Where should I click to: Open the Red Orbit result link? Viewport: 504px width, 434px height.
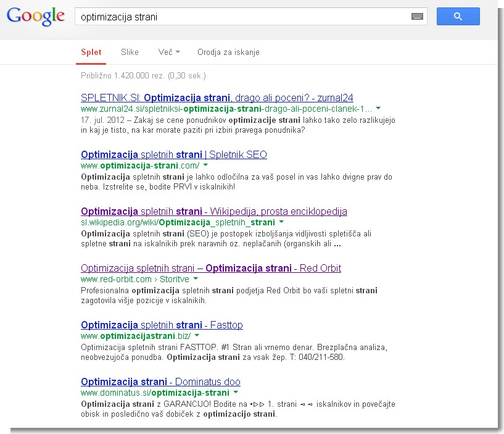pos(211,268)
